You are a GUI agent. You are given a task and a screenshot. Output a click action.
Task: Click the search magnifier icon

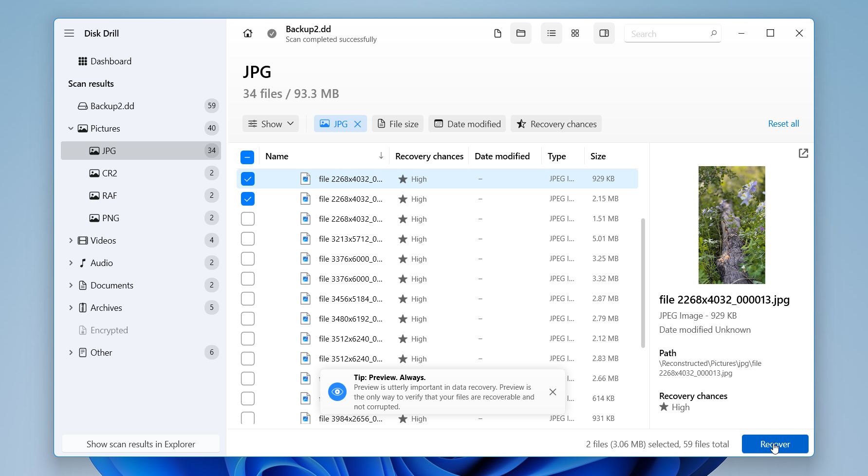tap(714, 34)
